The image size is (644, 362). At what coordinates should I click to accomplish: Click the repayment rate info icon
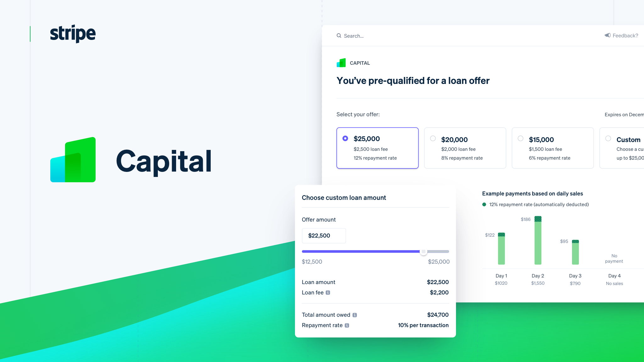[348, 325]
